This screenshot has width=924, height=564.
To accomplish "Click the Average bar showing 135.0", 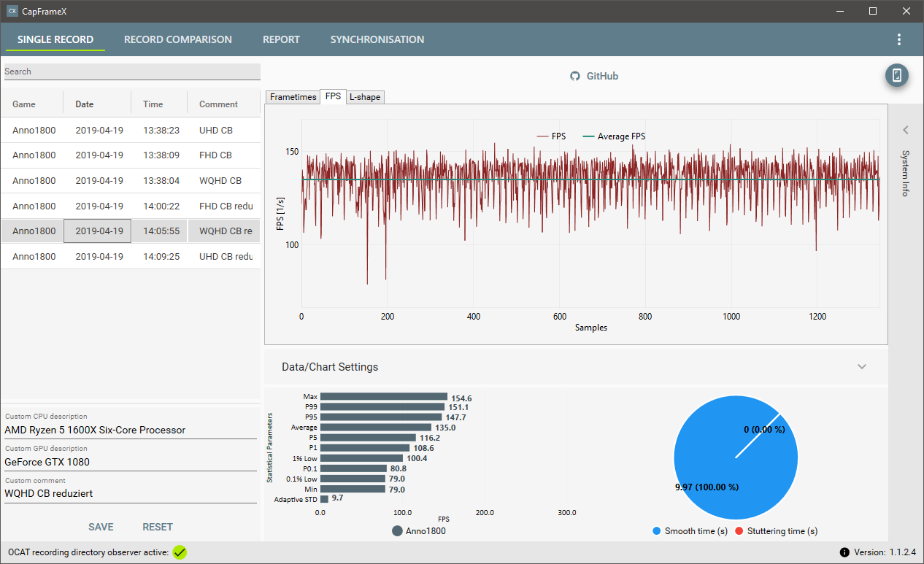I will click(376, 428).
